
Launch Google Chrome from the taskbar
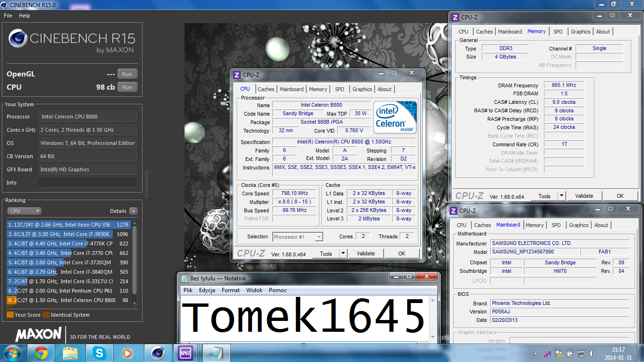tap(41, 353)
